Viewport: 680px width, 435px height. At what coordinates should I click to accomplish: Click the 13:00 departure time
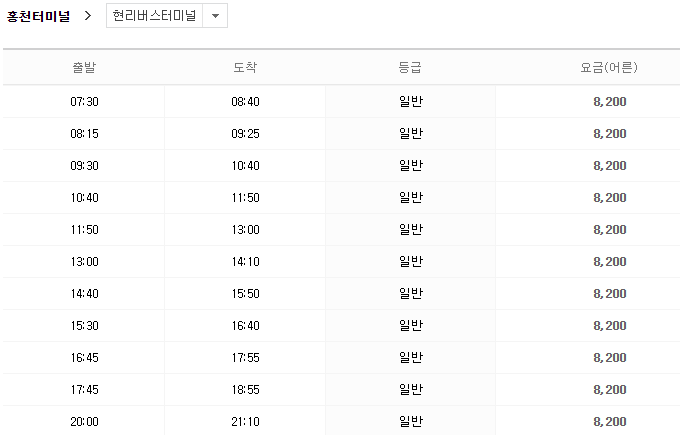pyautogui.click(x=84, y=262)
